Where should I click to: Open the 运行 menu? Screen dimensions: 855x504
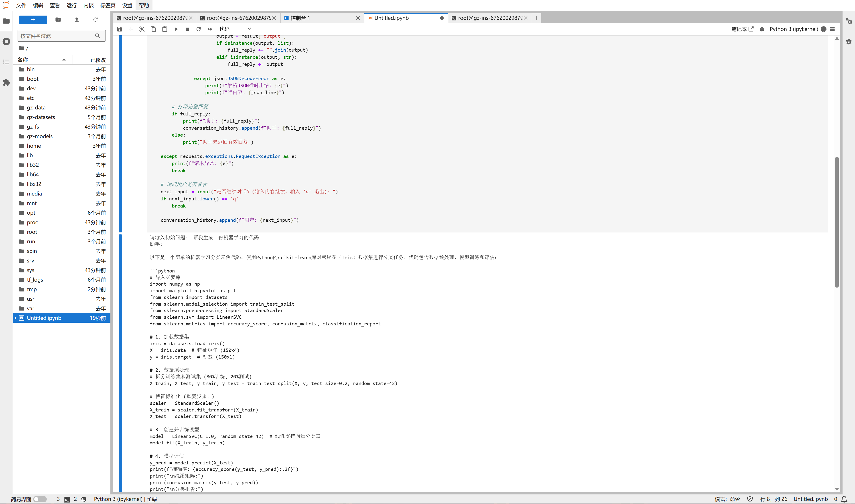click(x=72, y=5)
